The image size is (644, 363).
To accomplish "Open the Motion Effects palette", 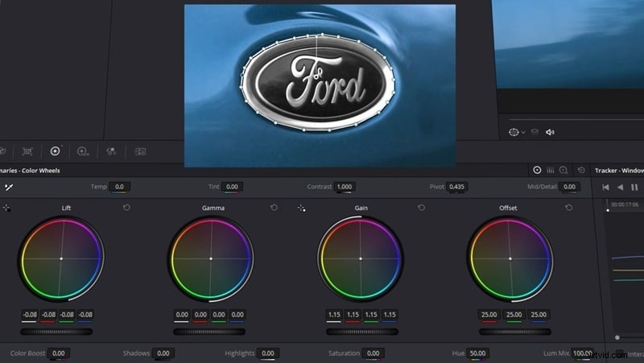I will (140, 151).
